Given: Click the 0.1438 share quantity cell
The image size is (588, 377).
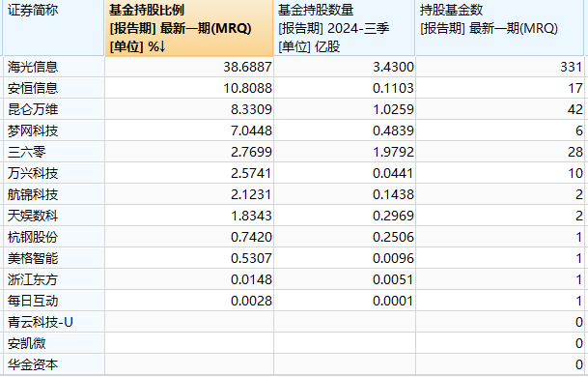Looking at the screenshot, I should pos(345,194).
